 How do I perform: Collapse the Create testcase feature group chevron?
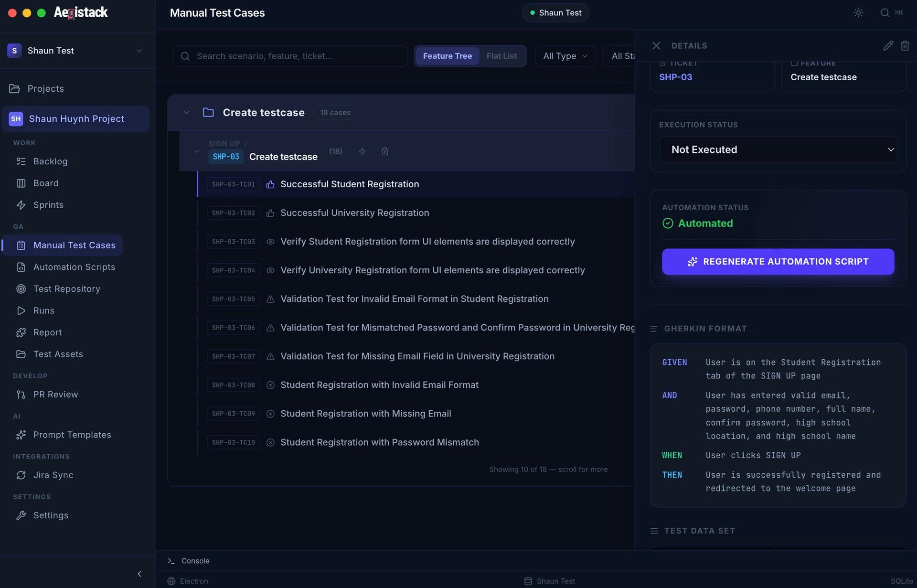point(186,112)
